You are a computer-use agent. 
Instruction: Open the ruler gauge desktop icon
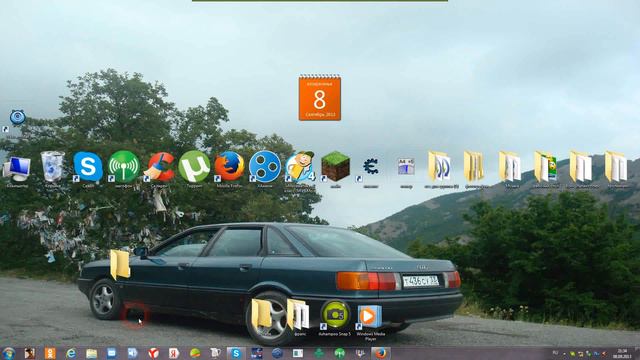point(406,167)
